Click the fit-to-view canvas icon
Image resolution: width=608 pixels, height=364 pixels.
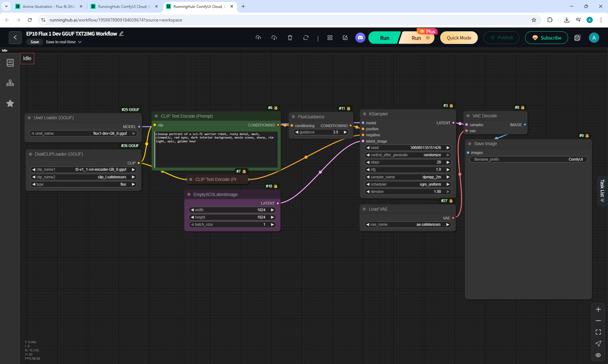click(x=598, y=332)
